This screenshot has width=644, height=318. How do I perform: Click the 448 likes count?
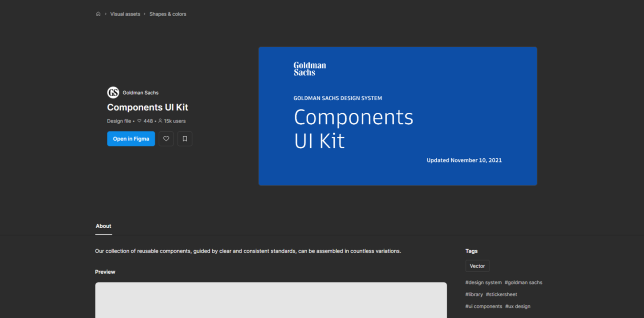(x=145, y=121)
